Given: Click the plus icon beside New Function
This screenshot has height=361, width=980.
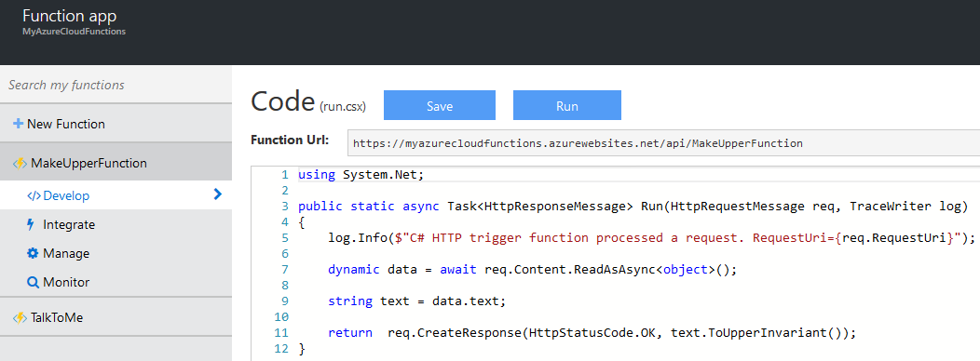Looking at the screenshot, I should point(18,124).
